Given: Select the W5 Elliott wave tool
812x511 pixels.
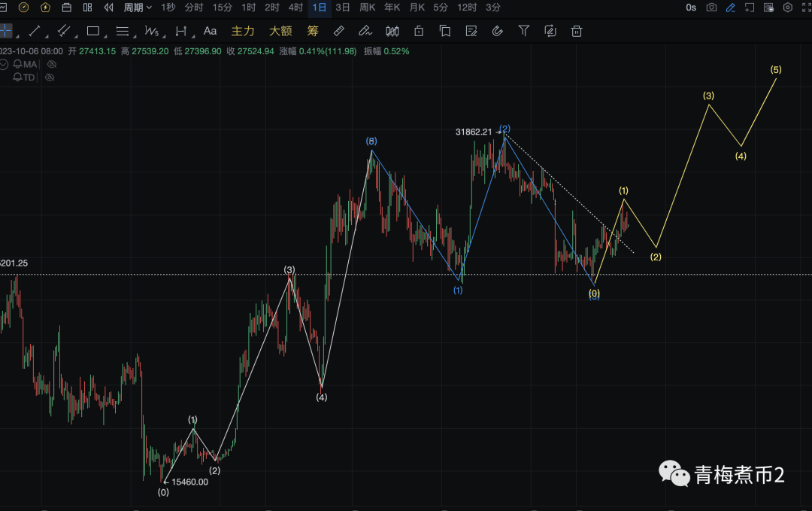Looking at the screenshot, I should (151, 31).
